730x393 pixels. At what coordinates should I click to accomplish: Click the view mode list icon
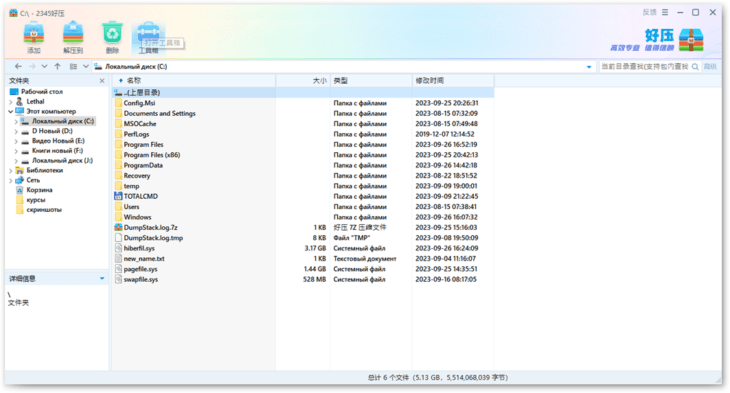(x=74, y=67)
